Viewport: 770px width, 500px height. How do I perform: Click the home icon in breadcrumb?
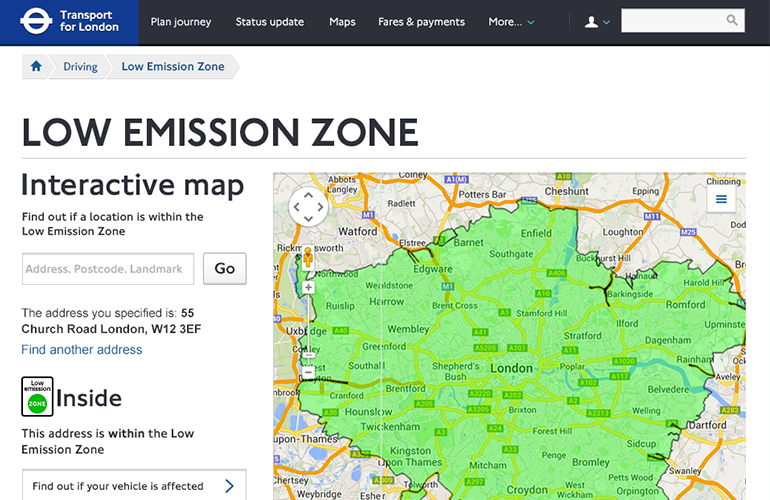(x=37, y=67)
